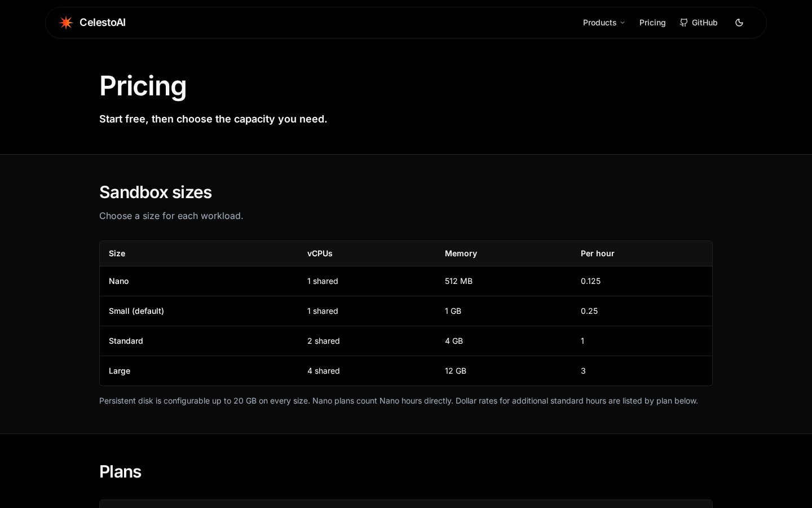Click the Standard row's per hour value 1

tap(582, 341)
